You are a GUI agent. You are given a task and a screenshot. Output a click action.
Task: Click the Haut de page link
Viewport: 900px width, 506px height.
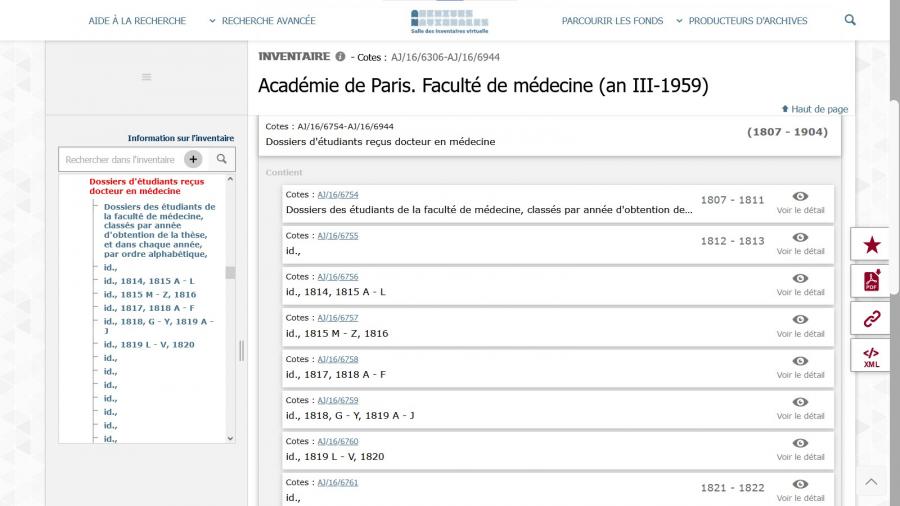pyautogui.click(x=814, y=109)
